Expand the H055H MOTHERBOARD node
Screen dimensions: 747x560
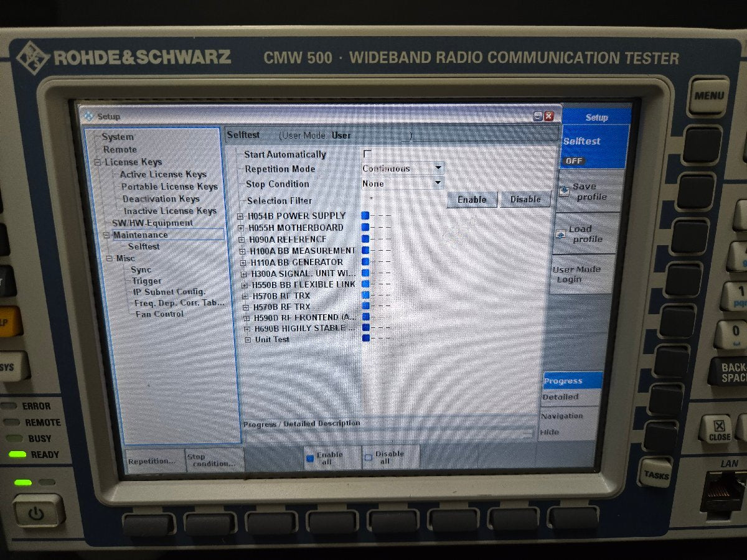(x=242, y=228)
